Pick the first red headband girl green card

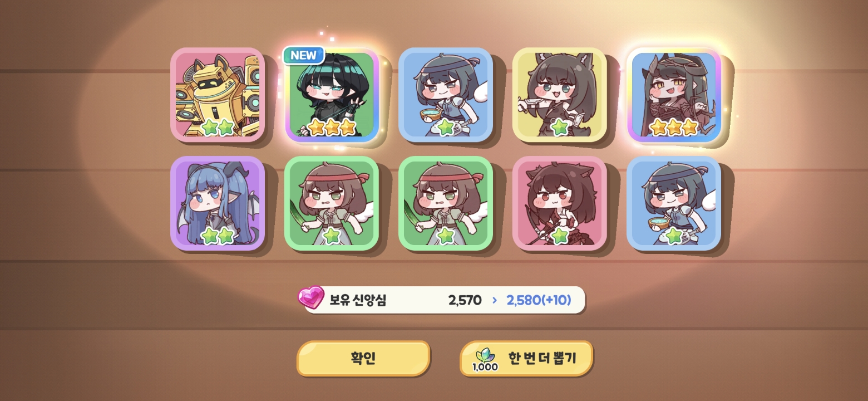pos(332,203)
